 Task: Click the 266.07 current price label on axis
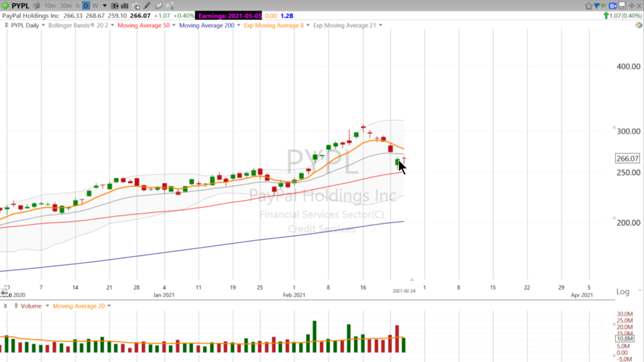pos(628,158)
